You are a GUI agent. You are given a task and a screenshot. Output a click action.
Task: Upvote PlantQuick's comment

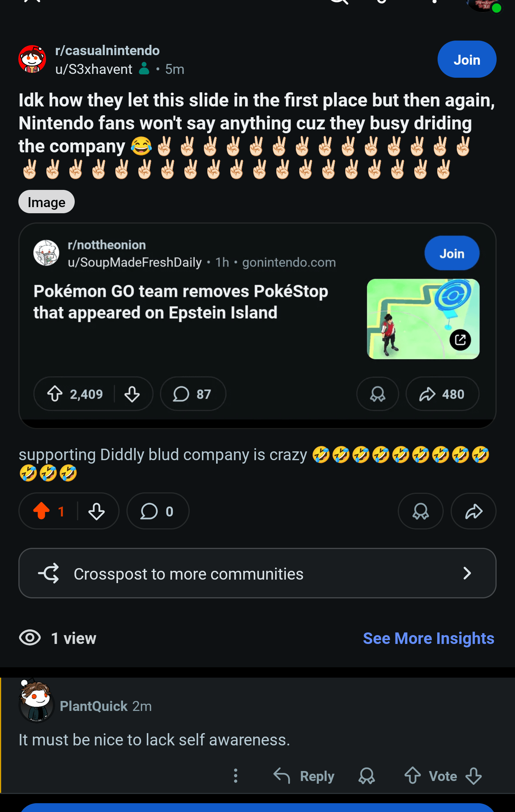pos(413,776)
